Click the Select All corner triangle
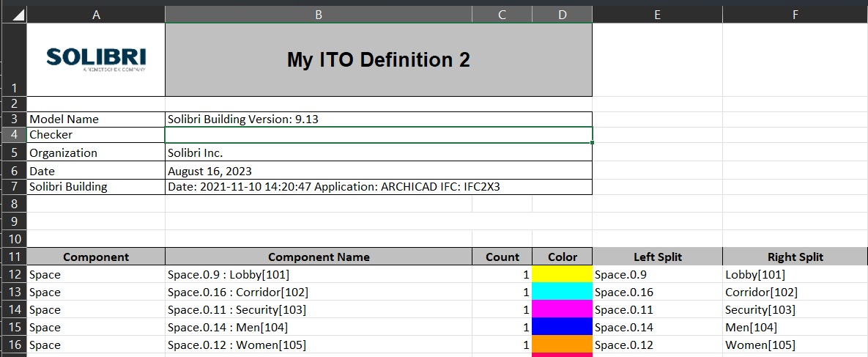The image size is (868, 357). coord(18,15)
